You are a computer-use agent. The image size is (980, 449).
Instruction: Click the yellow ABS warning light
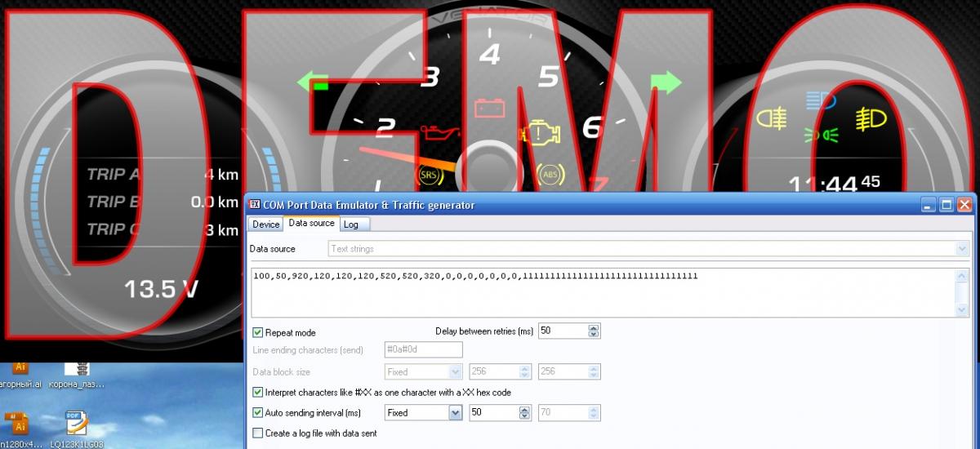[x=550, y=174]
